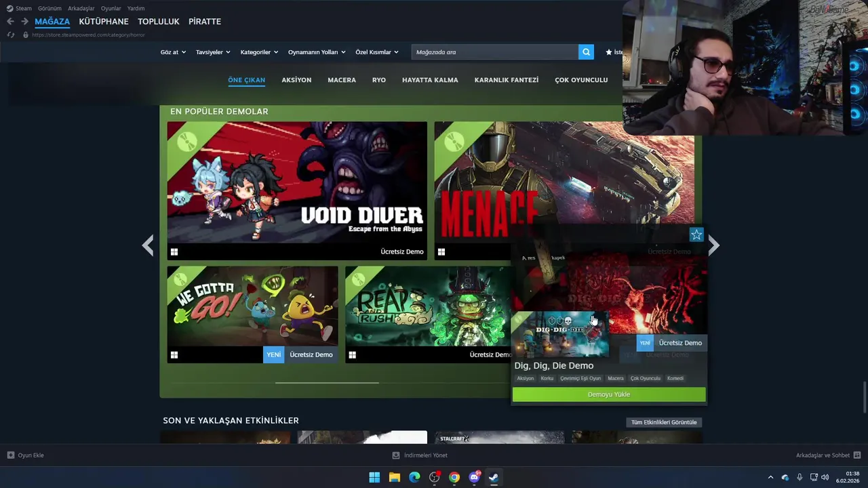Open File Explorer from taskbar
Viewport: 868px width, 488px height.
point(395,478)
